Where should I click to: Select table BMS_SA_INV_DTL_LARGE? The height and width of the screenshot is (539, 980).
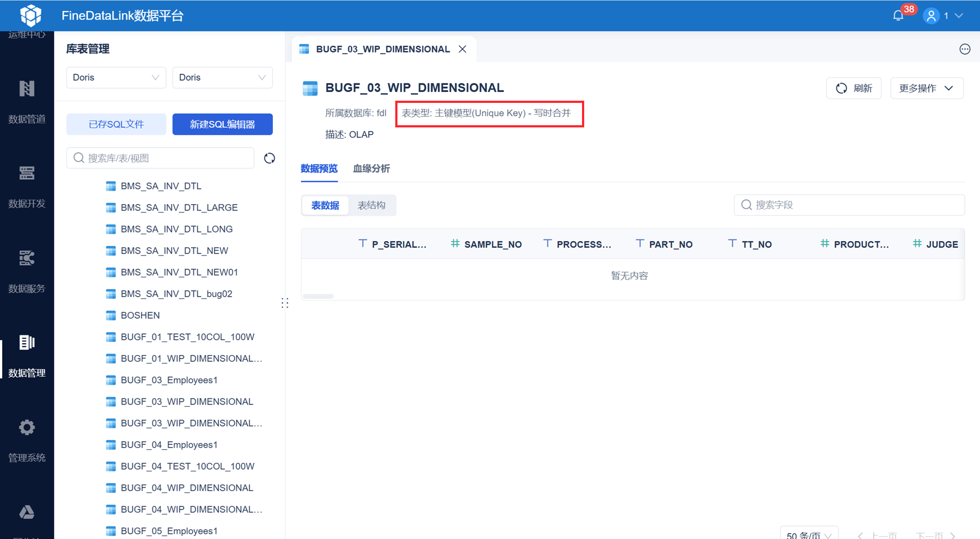[179, 207]
